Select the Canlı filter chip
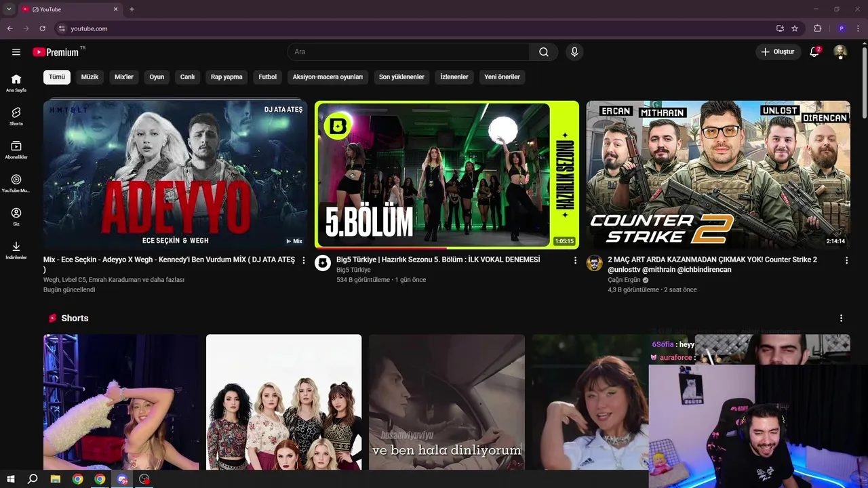 pyautogui.click(x=187, y=77)
